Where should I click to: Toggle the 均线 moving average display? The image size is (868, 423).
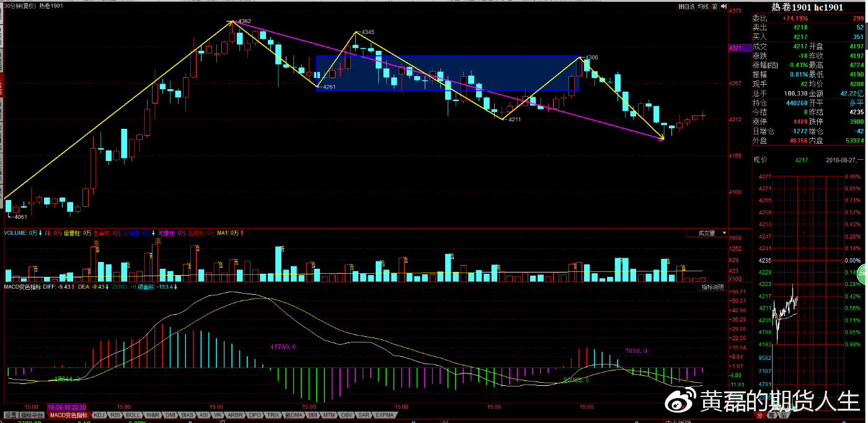pyautogui.click(x=702, y=6)
